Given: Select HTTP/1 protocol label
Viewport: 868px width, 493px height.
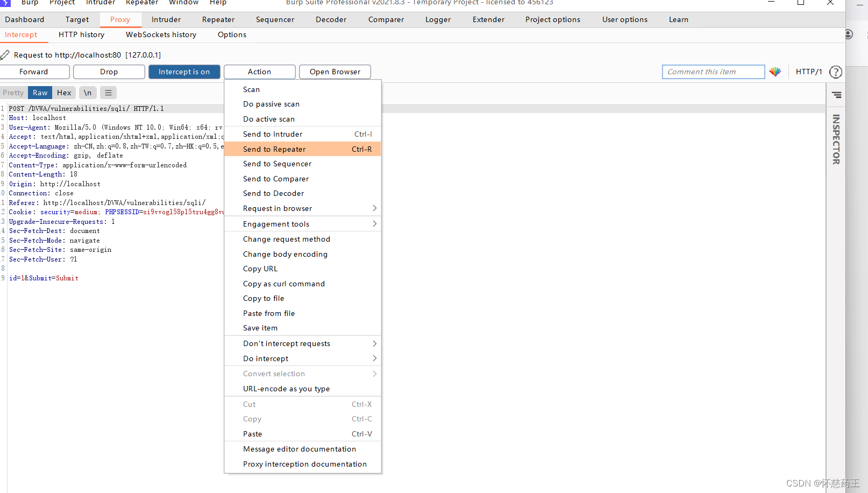Looking at the screenshot, I should click(809, 72).
